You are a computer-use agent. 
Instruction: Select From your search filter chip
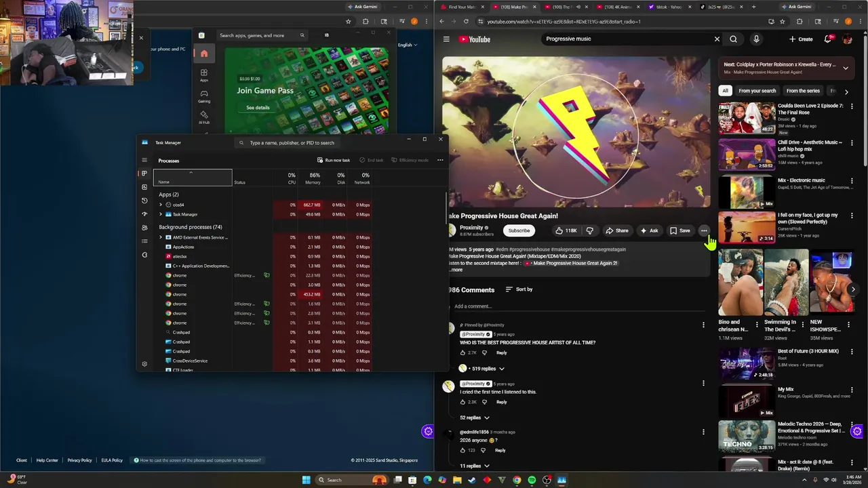[757, 91]
